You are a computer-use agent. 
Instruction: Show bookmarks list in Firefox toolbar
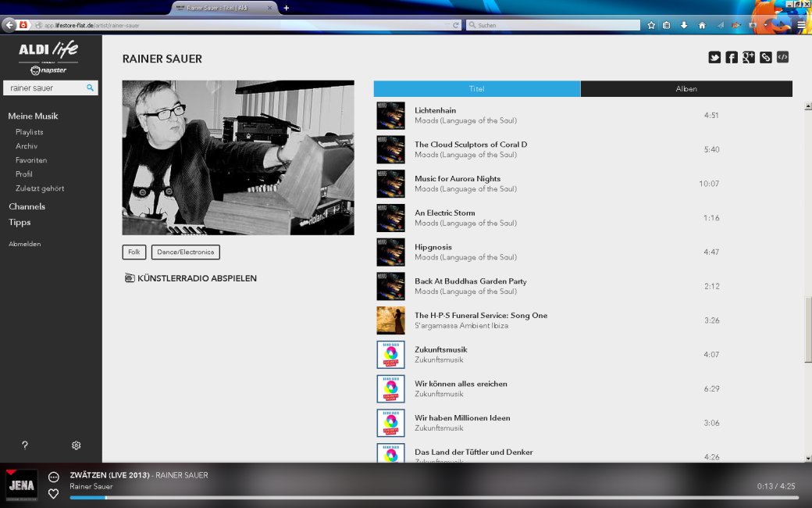point(667,25)
